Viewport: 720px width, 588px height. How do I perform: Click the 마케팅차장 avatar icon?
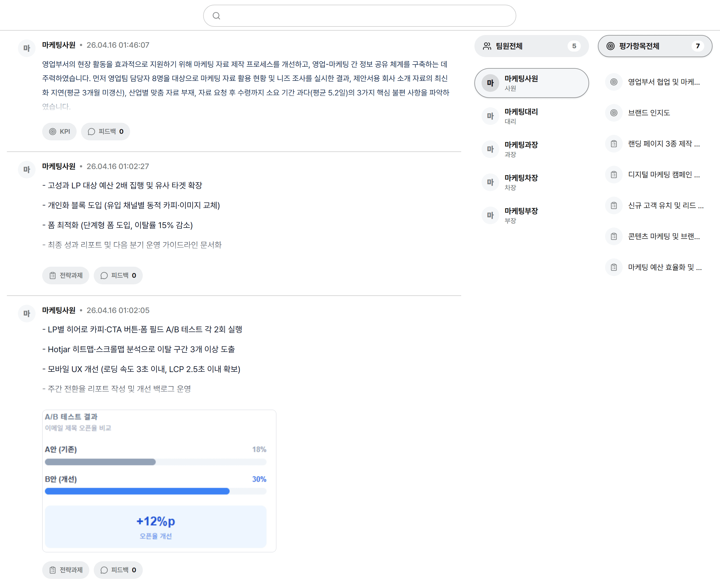coord(490,182)
